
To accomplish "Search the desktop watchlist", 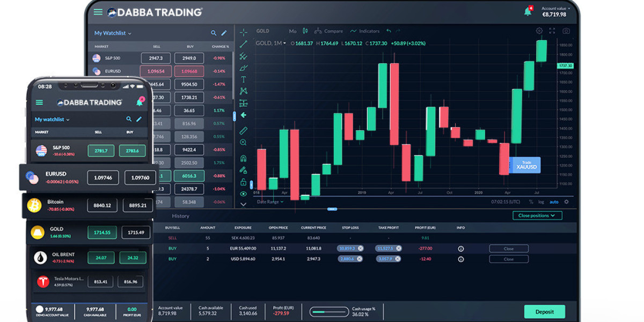I will [x=214, y=33].
